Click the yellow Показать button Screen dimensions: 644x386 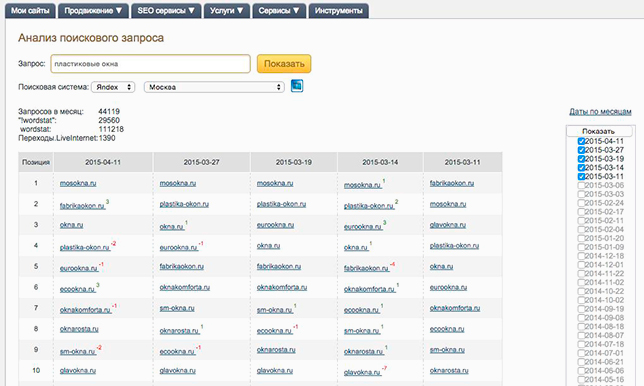click(284, 64)
